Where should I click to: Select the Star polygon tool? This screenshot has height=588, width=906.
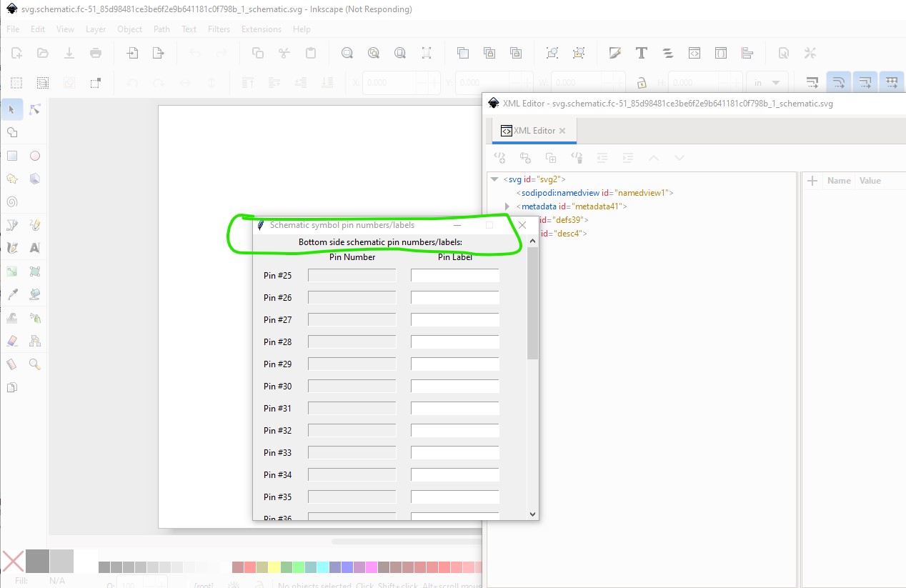(x=12, y=179)
